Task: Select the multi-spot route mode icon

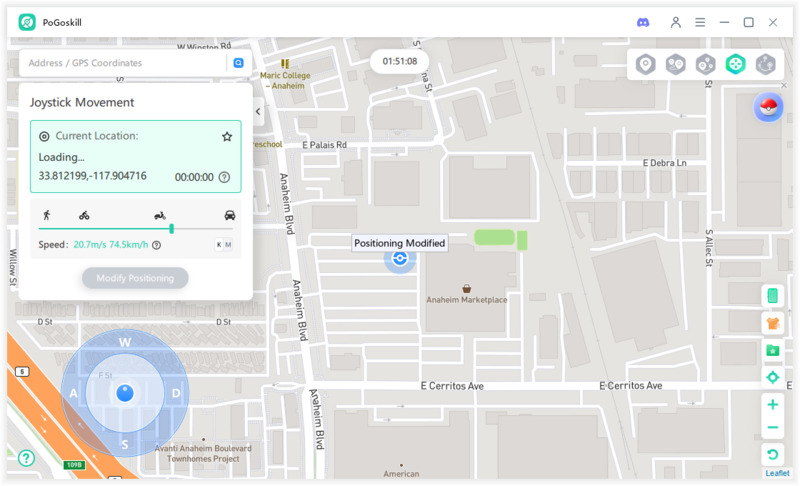Action: (x=706, y=64)
